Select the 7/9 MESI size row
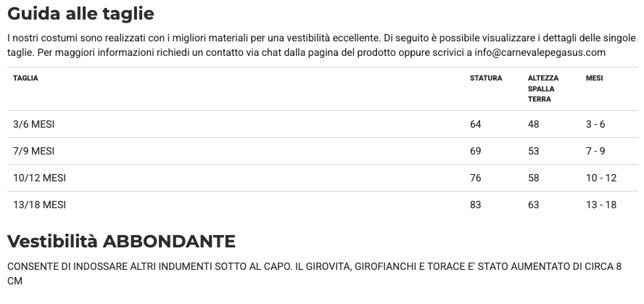Image resolution: width=644 pixels, height=304 pixels. point(34,151)
